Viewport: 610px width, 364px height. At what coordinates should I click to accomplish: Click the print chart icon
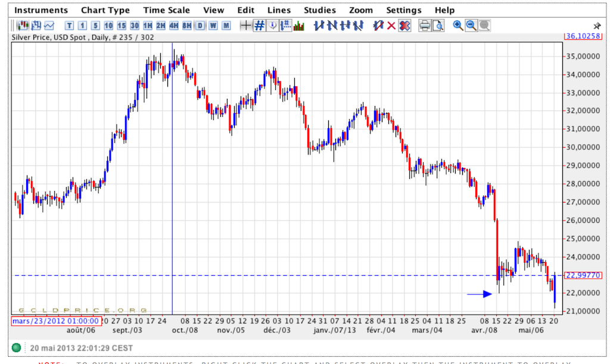pos(425,26)
